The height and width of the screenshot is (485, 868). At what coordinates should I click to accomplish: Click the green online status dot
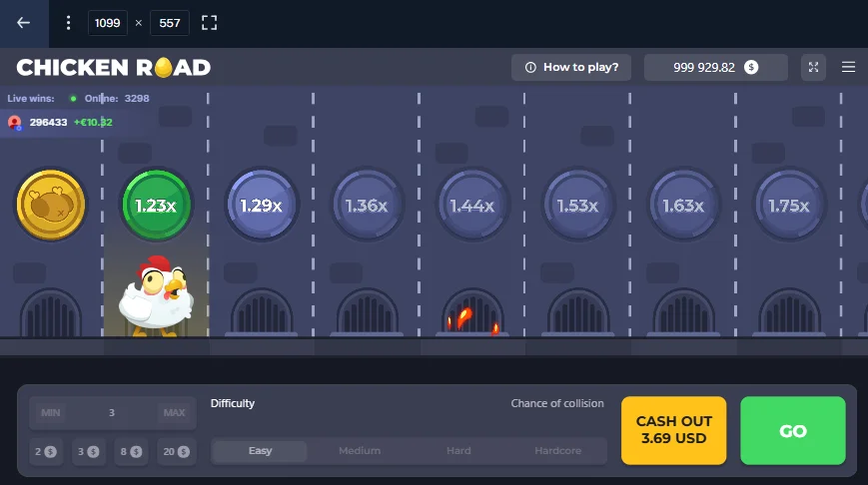pyautogui.click(x=73, y=99)
